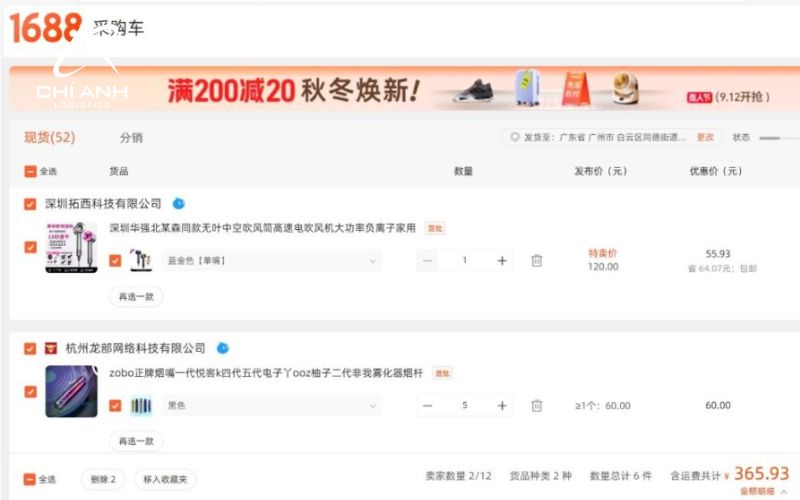
Task: Toggle checkbox for 黑色 variant
Action: [x=115, y=406]
